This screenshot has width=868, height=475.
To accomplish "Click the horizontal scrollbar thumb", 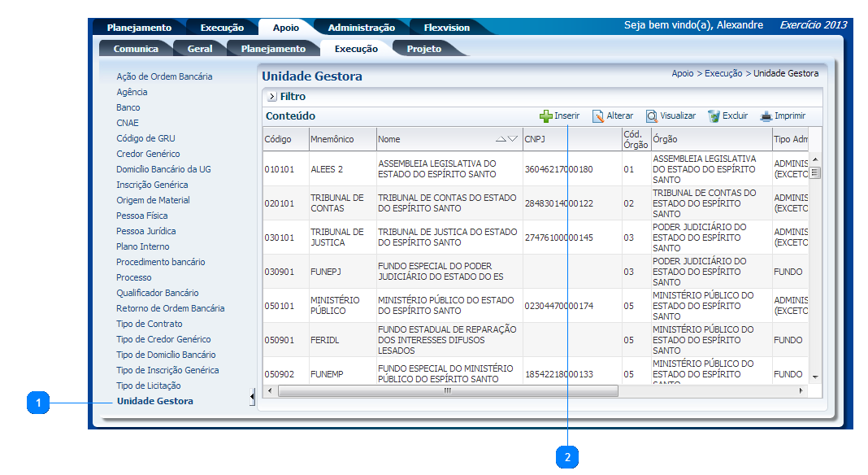I will [447, 391].
